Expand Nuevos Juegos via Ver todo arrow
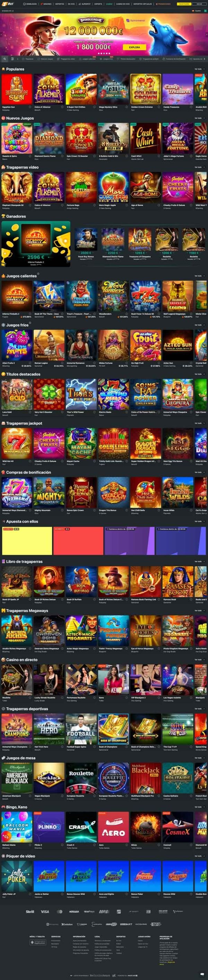This screenshot has height=980, width=208. tap(204, 118)
